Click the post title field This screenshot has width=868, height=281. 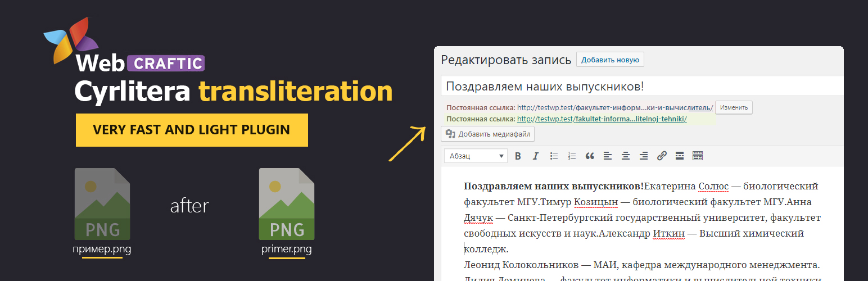[641, 86]
